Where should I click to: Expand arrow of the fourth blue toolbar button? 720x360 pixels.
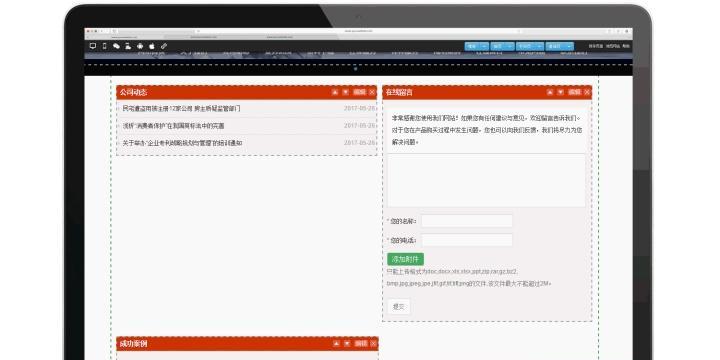tap(569, 46)
